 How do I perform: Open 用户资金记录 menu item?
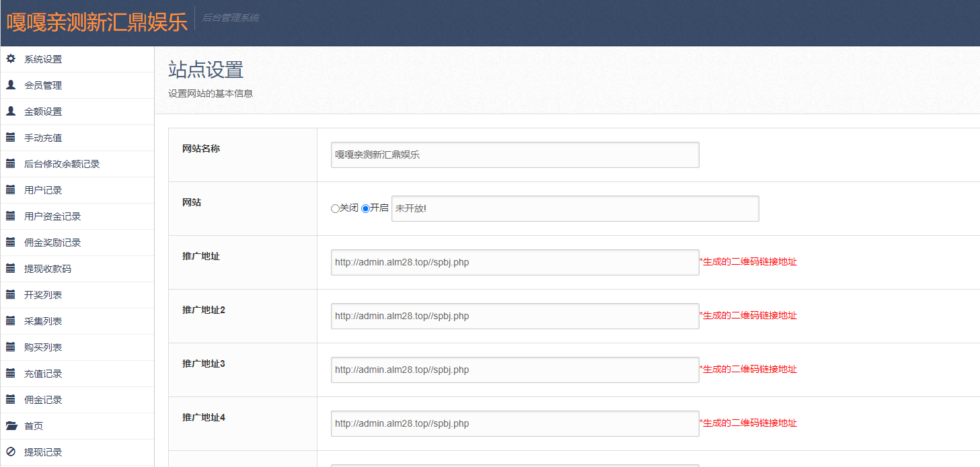(x=52, y=216)
